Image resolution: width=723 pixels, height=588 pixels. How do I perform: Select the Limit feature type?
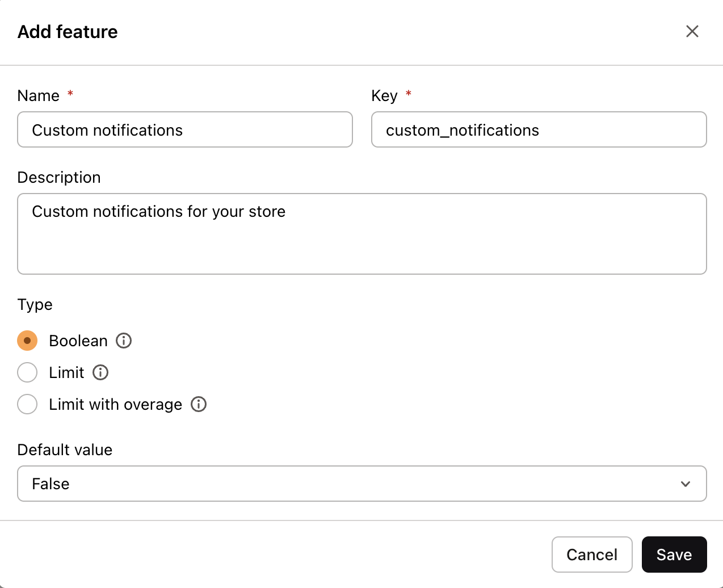click(x=27, y=372)
